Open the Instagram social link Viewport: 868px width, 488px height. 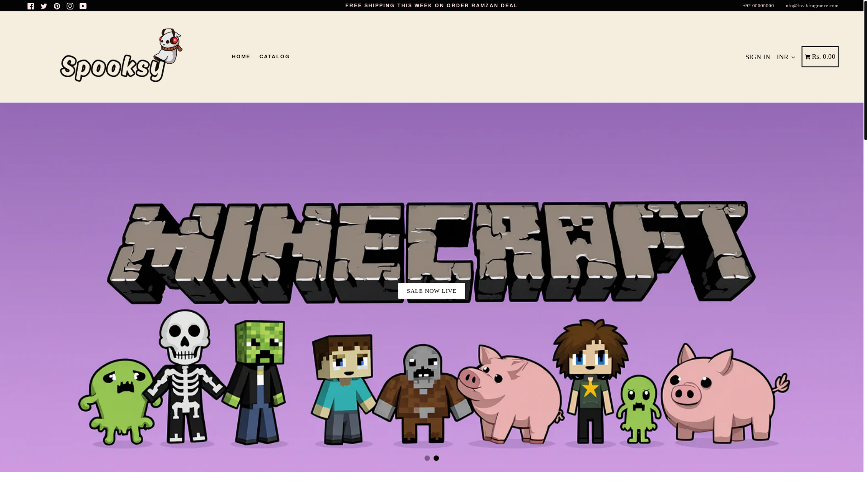click(x=70, y=6)
